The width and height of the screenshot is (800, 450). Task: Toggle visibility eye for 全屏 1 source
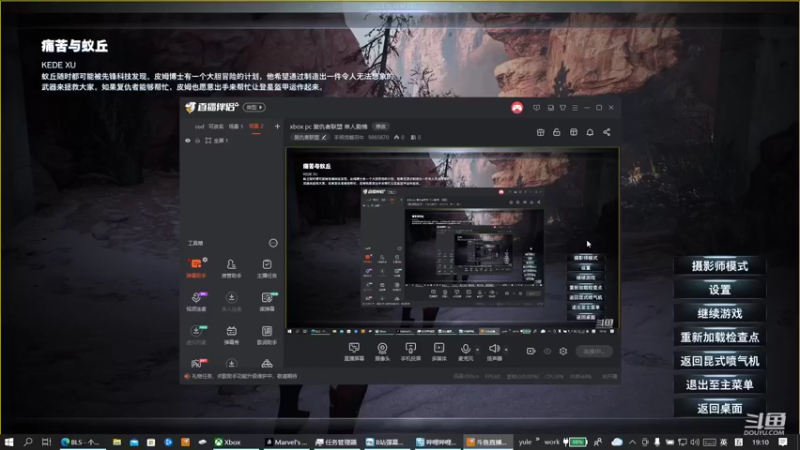tap(188, 140)
